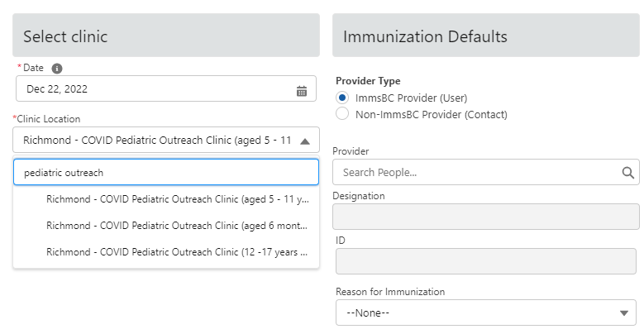This screenshot has height=334, width=644.
Task: Click the Clinic Location label
Action: tap(48, 119)
